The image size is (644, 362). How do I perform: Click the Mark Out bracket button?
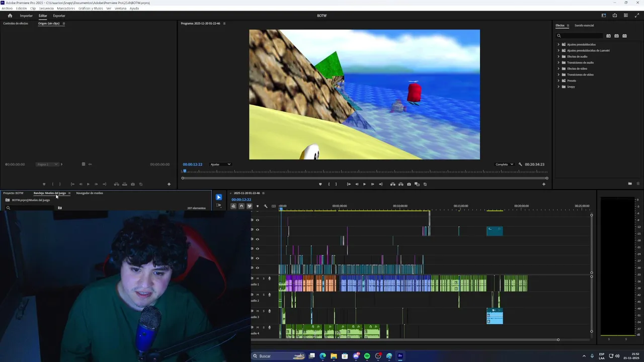336,184
